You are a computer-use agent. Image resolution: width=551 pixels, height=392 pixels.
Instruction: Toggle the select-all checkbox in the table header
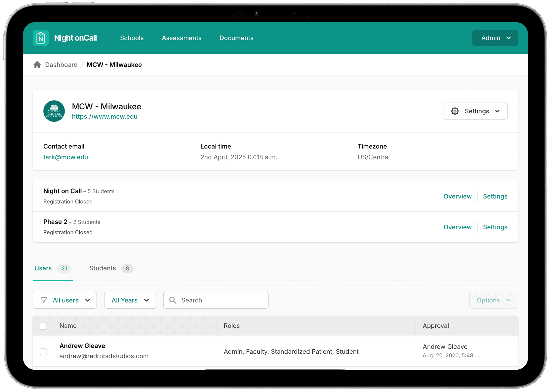pos(43,326)
